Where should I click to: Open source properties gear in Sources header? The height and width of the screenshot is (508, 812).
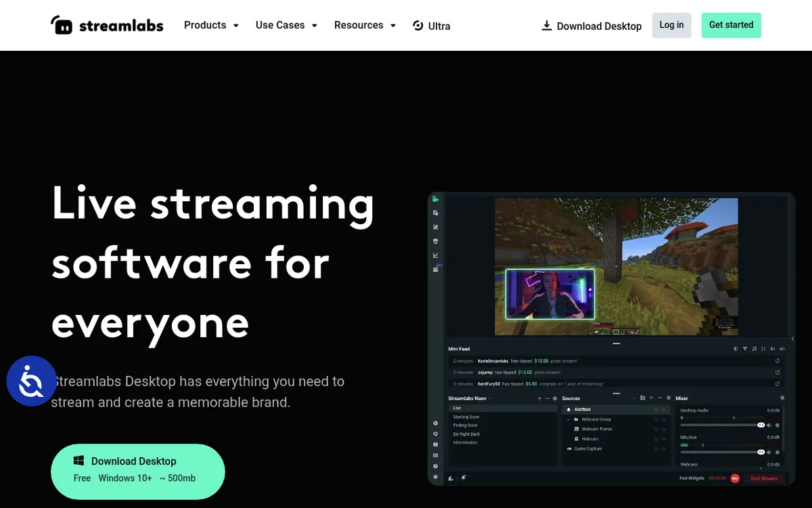point(669,398)
